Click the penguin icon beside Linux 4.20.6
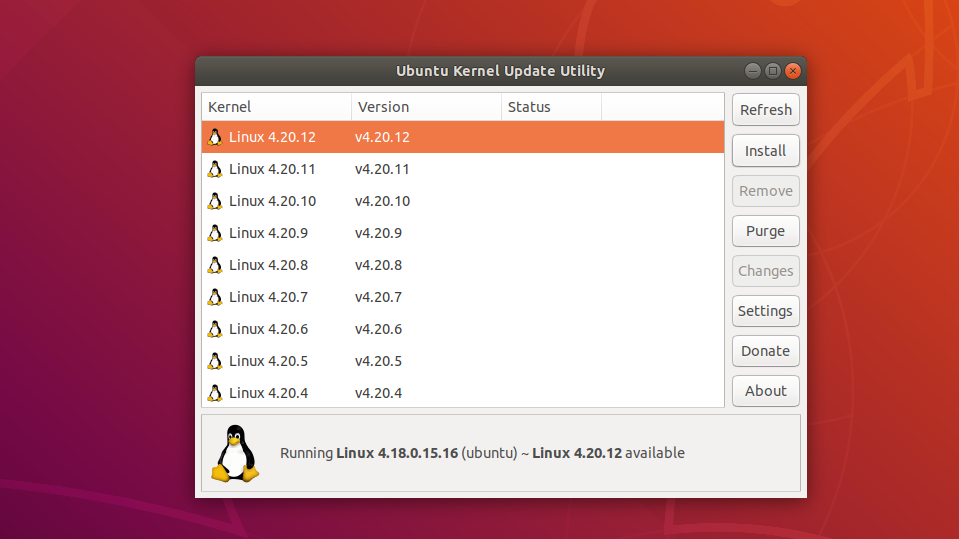 215,329
